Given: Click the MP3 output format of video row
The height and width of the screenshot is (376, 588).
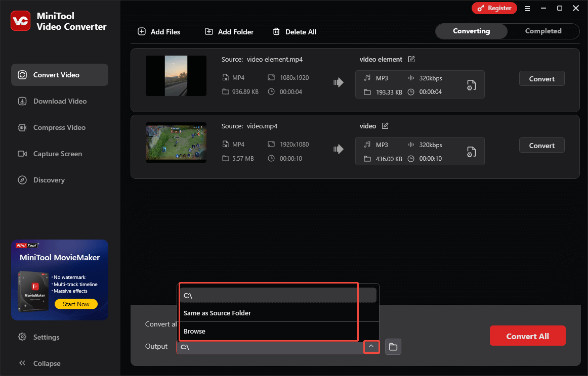Looking at the screenshot, I should point(382,145).
